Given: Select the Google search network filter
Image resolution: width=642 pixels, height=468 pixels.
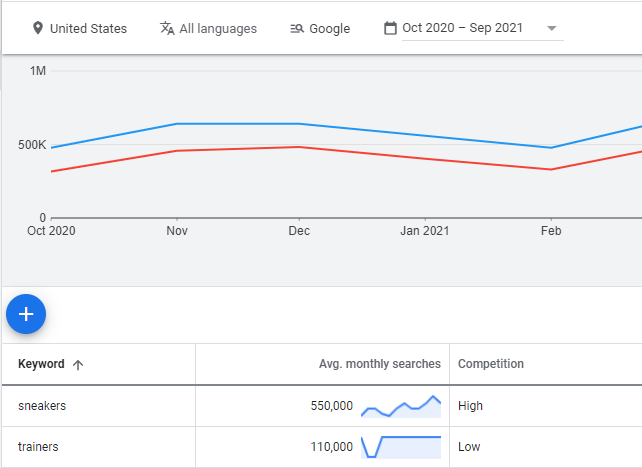Looking at the screenshot, I should click(x=329, y=28).
